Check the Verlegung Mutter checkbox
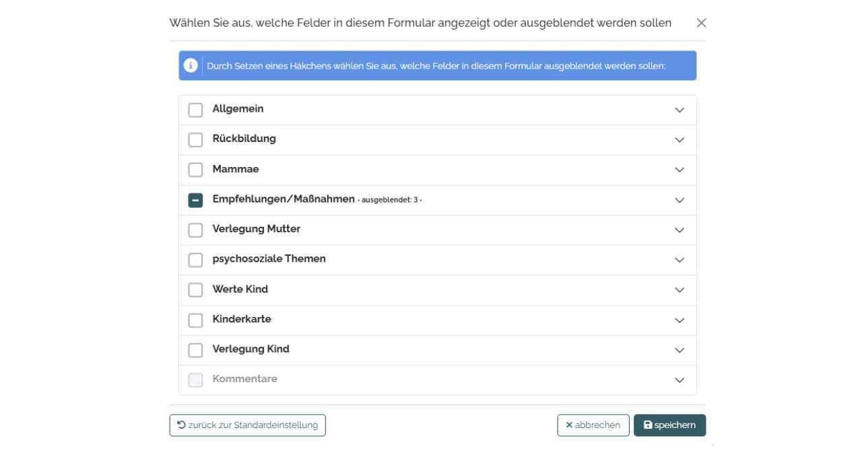 [x=195, y=230]
